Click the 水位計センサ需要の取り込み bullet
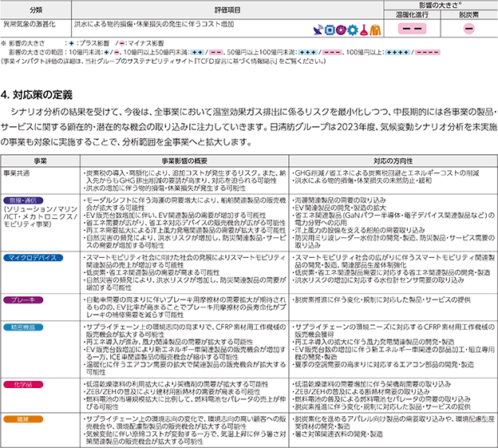The width and height of the screenshot is (498, 448). click(378, 280)
